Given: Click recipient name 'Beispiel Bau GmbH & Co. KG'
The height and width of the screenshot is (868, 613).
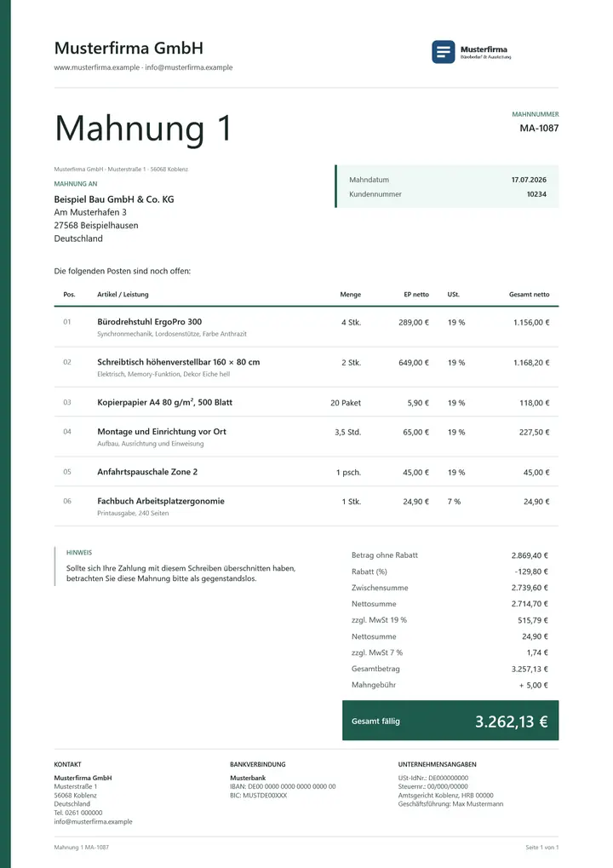Looking at the screenshot, I should [x=114, y=199].
